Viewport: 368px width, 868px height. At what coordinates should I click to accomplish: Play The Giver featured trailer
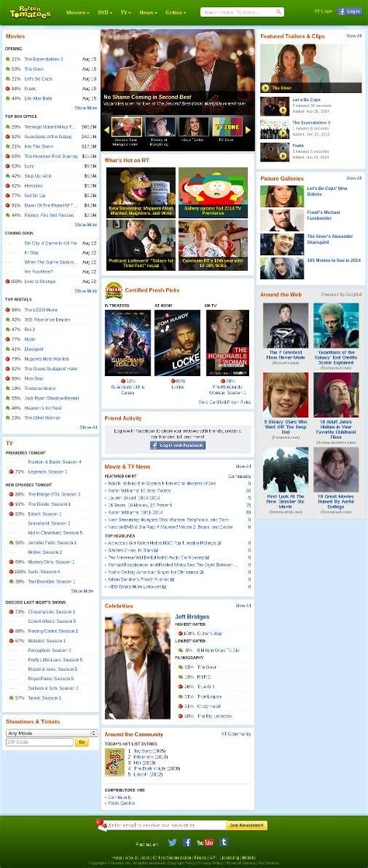coord(266,88)
